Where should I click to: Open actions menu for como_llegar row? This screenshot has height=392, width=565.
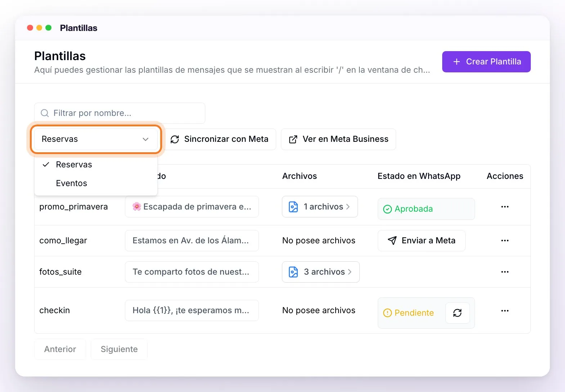505,240
